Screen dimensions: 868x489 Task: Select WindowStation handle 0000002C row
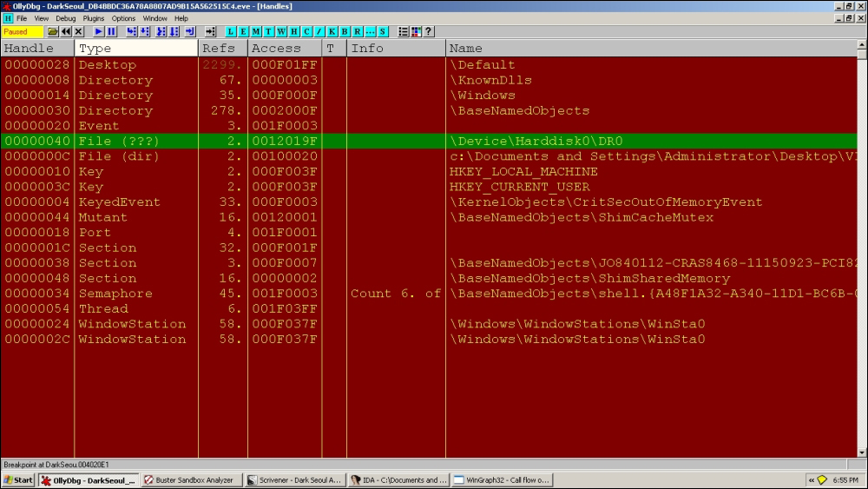pyautogui.click(x=429, y=339)
